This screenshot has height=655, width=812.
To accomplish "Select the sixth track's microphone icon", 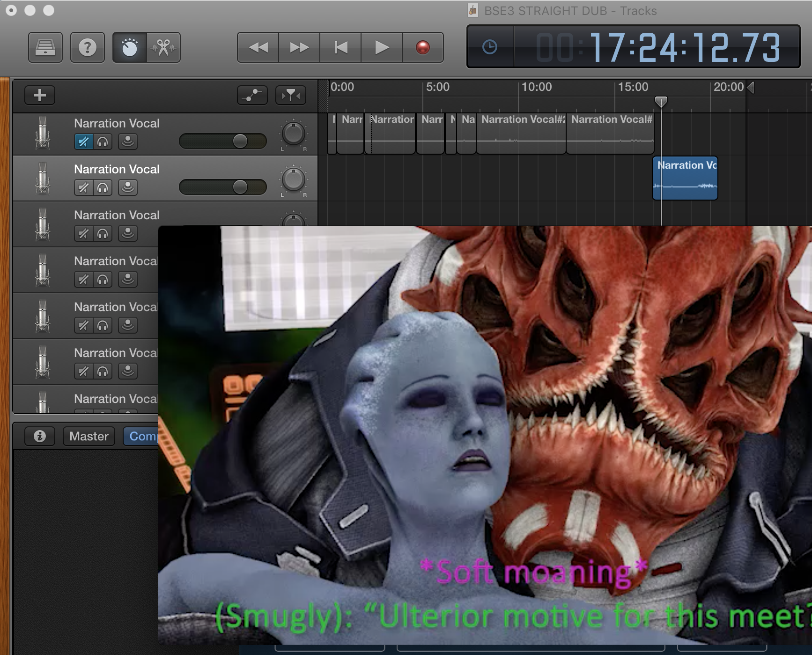I will click(43, 363).
